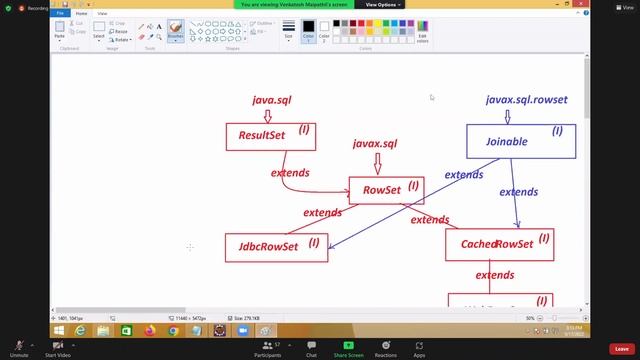Open Firefox from the shared taskbar
Viewport: 640px width, 360px height.
tap(149, 331)
